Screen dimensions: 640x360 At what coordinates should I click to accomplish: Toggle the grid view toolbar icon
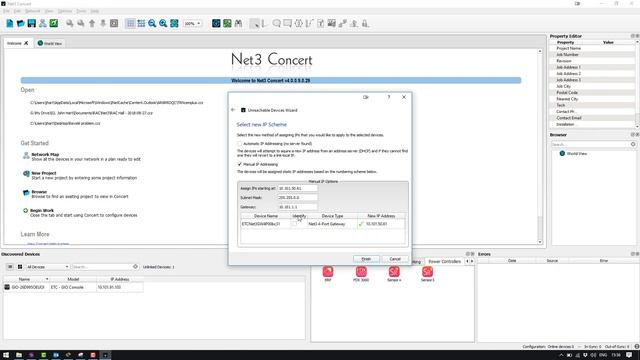(130, 23)
